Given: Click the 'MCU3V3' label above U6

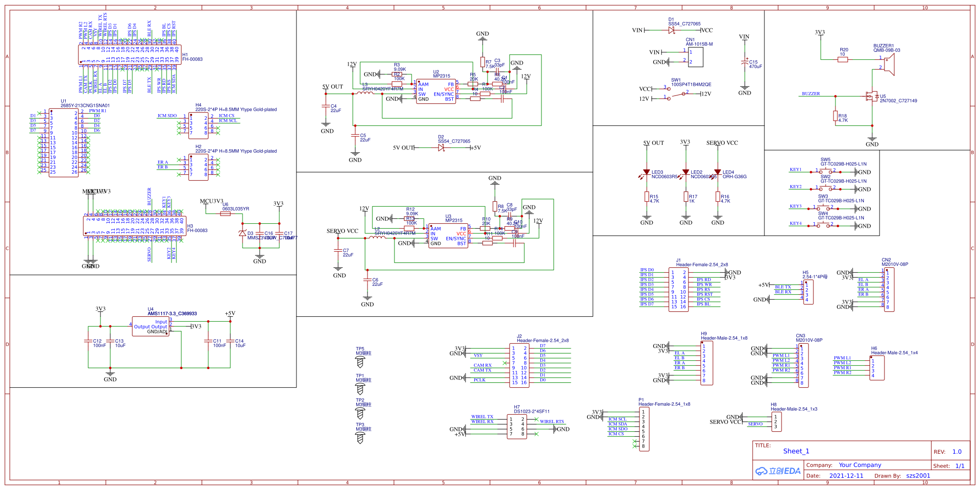Looking at the screenshot, I should point(212,201).
